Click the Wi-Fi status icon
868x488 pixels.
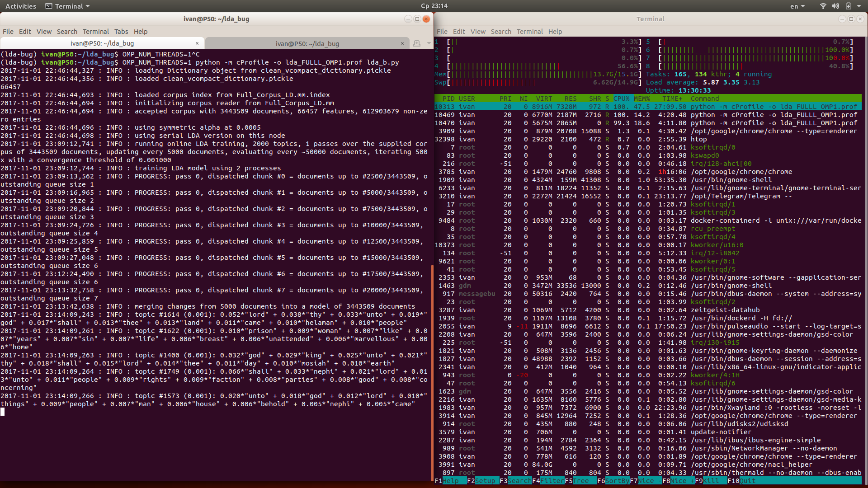point(823,6)
